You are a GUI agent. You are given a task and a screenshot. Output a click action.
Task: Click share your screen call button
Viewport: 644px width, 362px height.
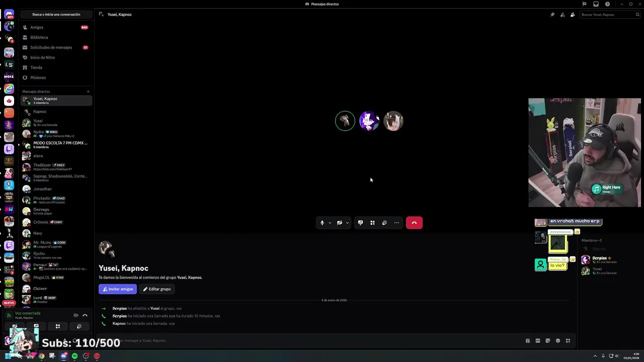click(360, 223)
